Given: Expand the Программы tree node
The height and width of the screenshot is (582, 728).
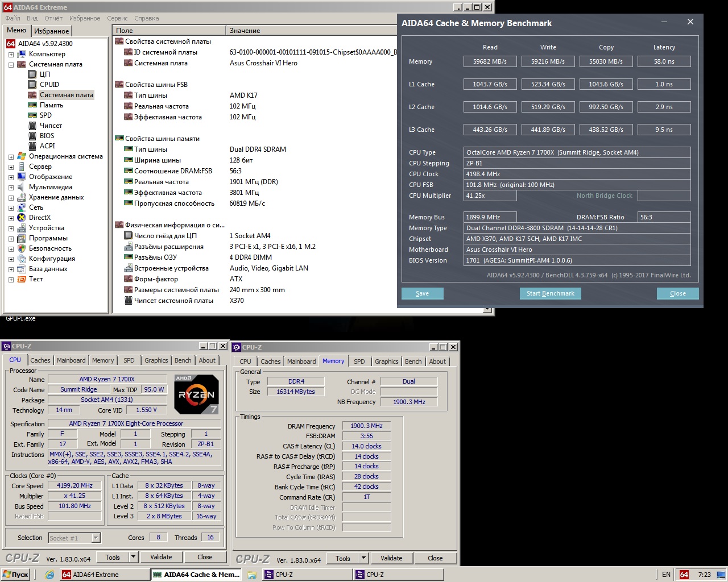Looking at the screenshot, I should (x=11, y=238).
